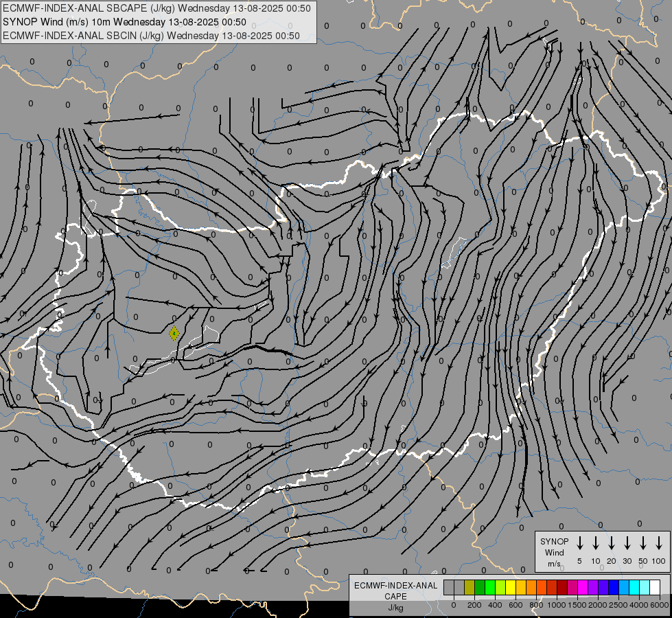The image size is (672, 618).
Task: Click the 600 tick label on CAPE scale
Action: pos(515,605)
